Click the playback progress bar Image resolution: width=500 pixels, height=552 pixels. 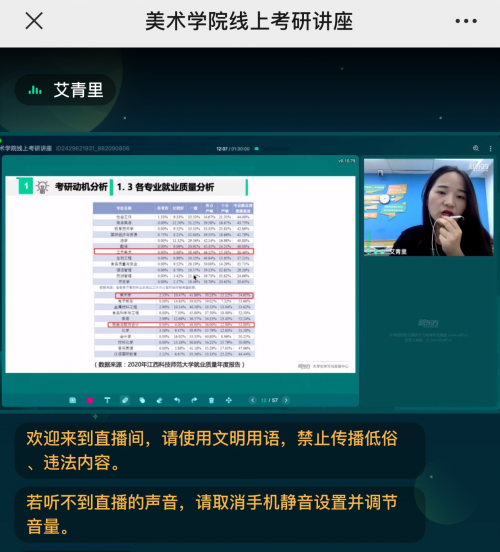(272, 149)
